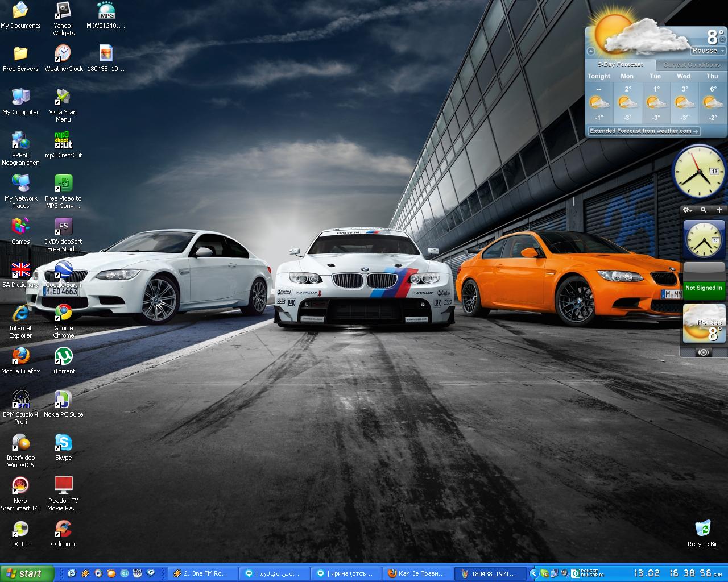Launch Readon TV Movie Radio
The image size is (728, 582).
coord(63,494)
